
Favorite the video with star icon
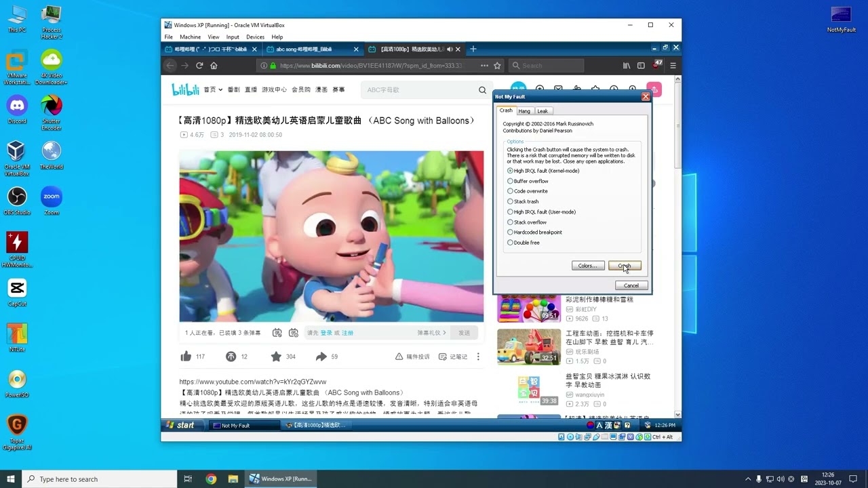(x=276, y=357)
